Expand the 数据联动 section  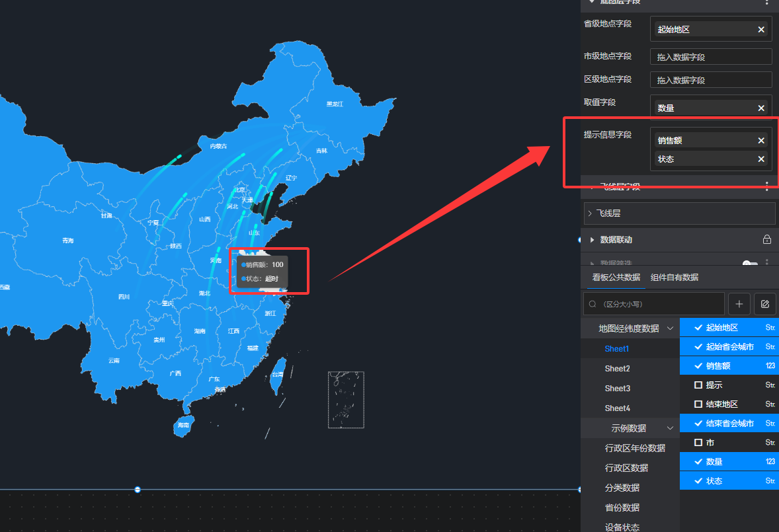point(592,239)
